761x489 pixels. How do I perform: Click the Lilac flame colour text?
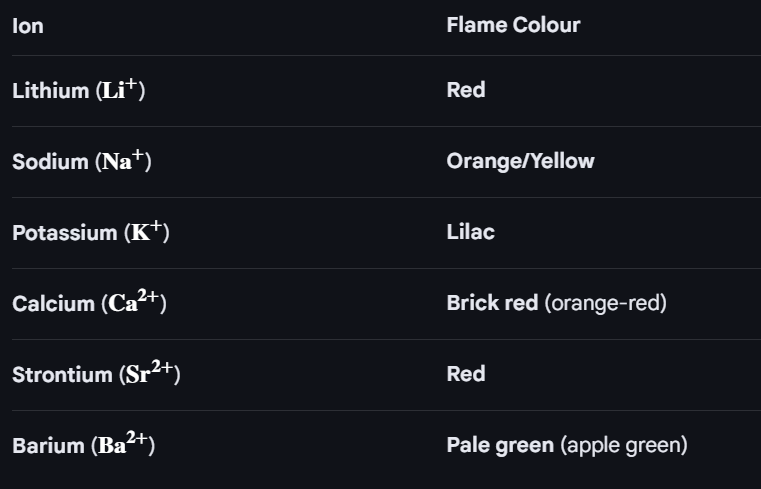tap(470, 232)
